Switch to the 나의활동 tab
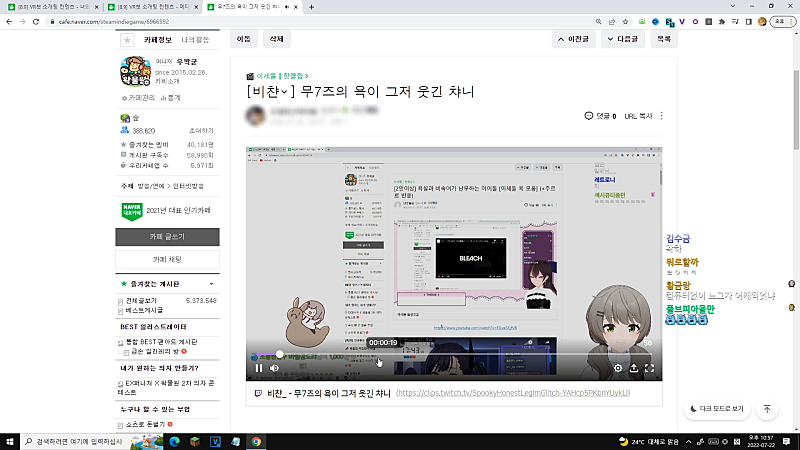Screen dimensions: 800x450 pos(195,40)
